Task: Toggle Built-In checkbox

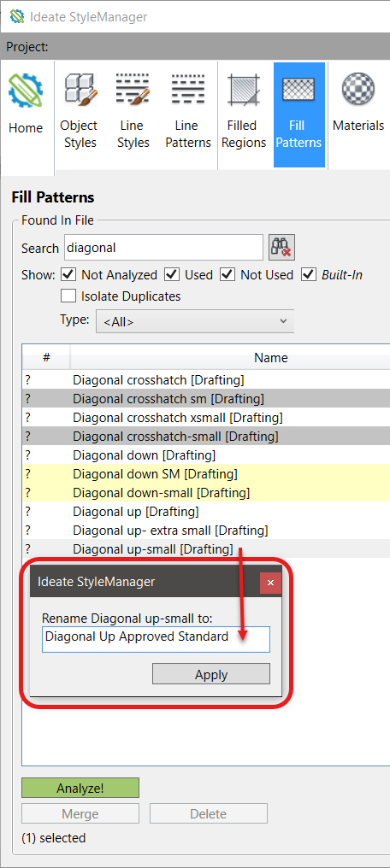Action: pos(309,274)
